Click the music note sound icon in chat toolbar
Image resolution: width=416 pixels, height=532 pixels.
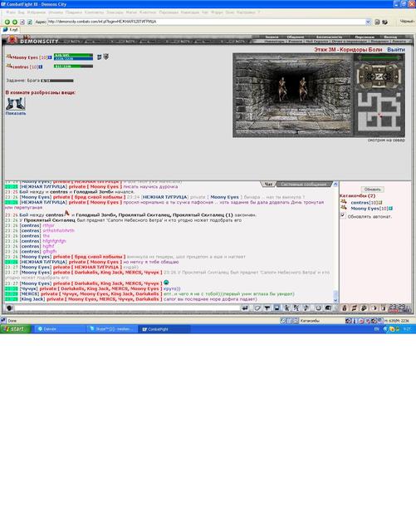click(306, 308)
